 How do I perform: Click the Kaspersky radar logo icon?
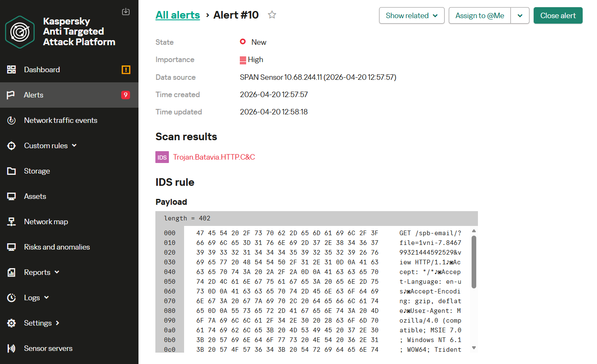pyautogui.click(x=20, y=32)
